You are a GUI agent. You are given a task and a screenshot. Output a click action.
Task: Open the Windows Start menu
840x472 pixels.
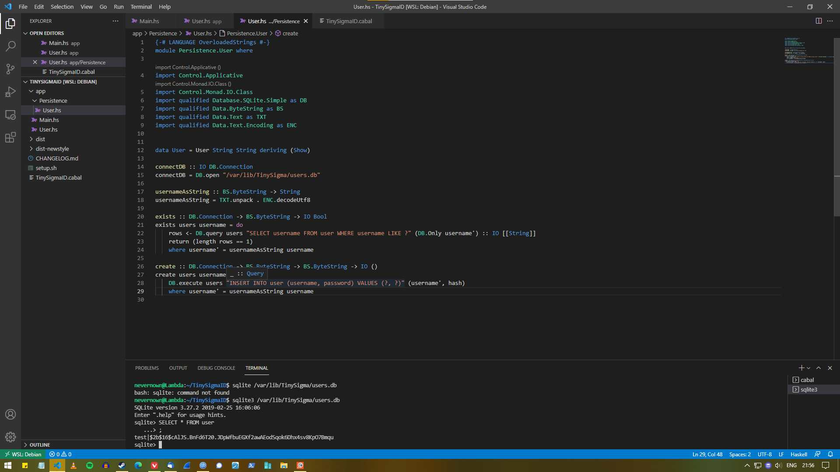click(8, 466)
